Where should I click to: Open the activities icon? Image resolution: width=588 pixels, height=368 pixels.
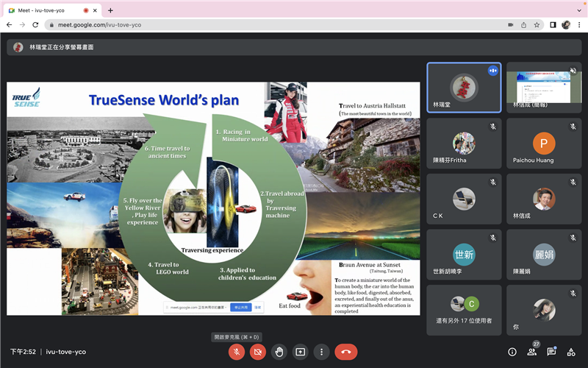571,352
